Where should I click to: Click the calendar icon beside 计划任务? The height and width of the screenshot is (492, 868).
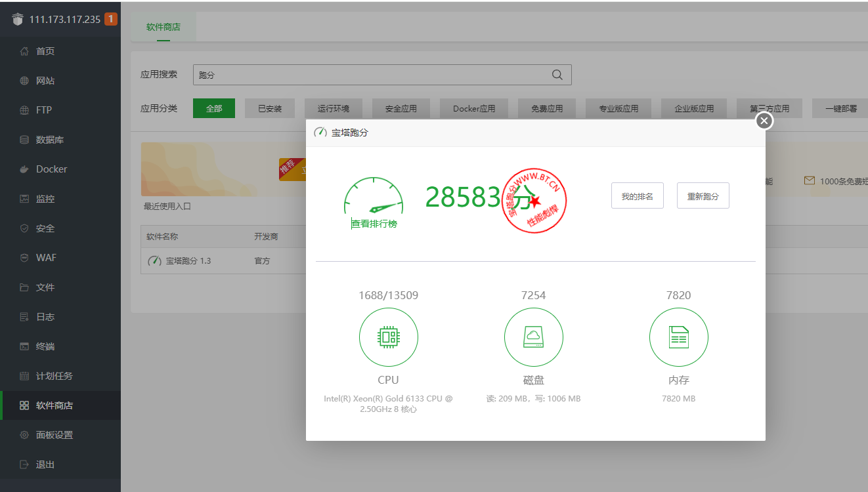tap(24, 376)
